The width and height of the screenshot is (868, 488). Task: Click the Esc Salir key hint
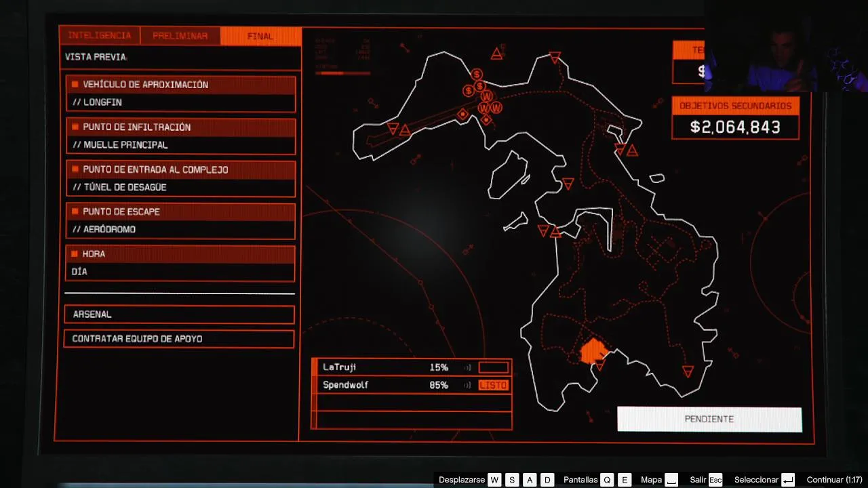coord(715,480)
